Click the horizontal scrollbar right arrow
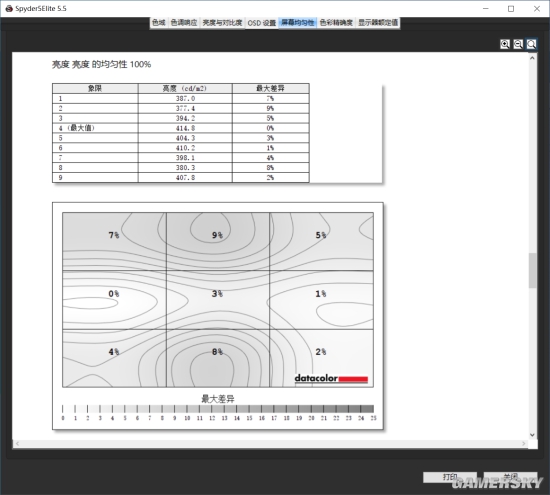The height and width of the screenshot is (495, 550). tap(524, 444)
